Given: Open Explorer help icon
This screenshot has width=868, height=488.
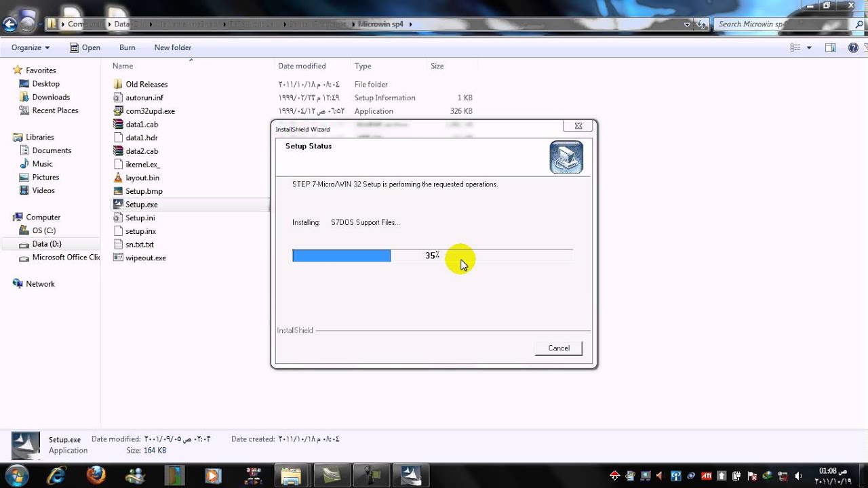Looking at the screenshot, I should 854,47.
